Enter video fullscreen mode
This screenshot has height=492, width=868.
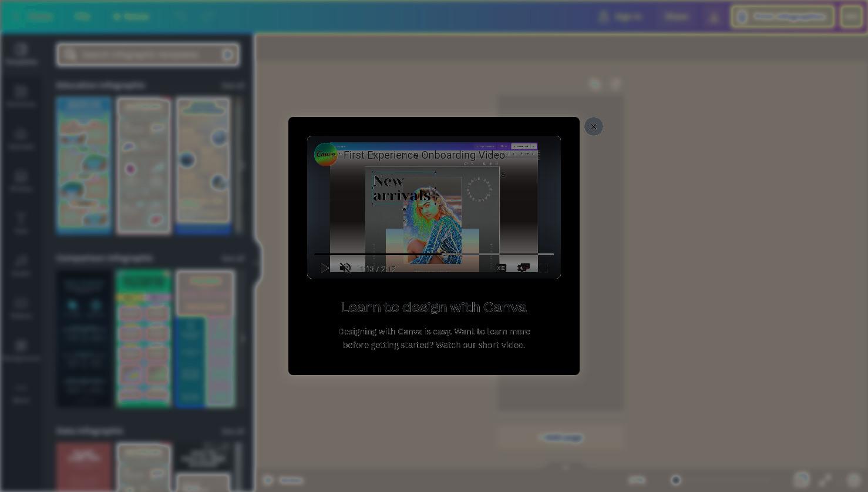544,268
